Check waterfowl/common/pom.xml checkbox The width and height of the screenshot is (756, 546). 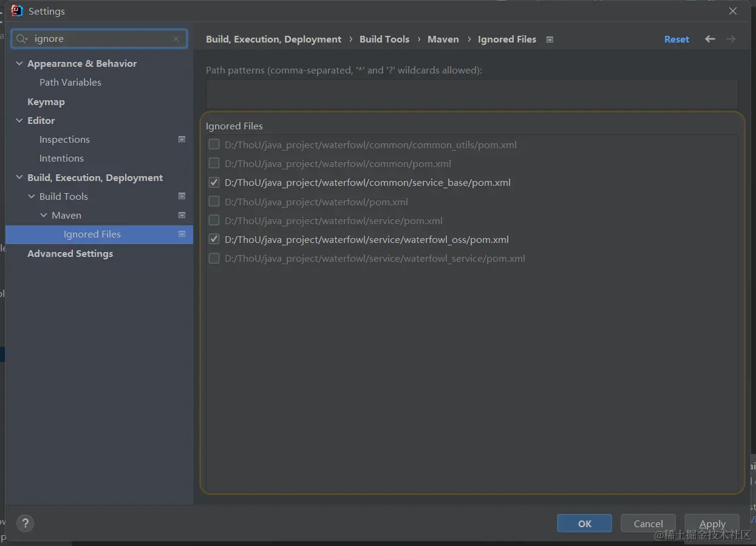214,163
